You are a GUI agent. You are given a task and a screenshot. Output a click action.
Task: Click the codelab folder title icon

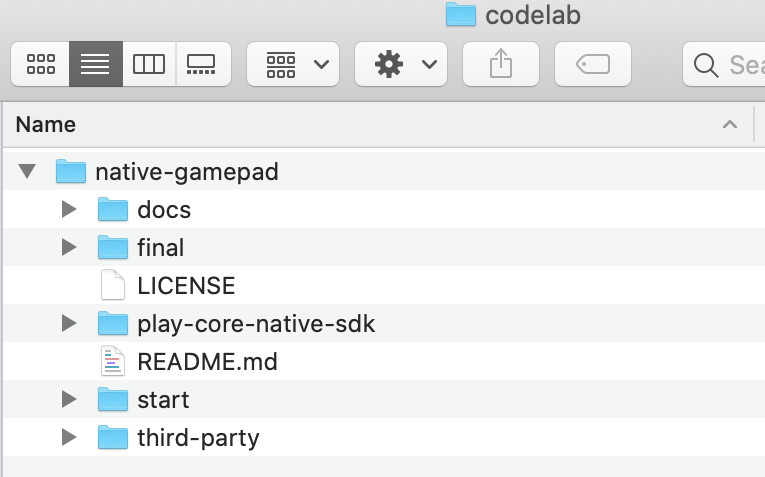[460, 14]
